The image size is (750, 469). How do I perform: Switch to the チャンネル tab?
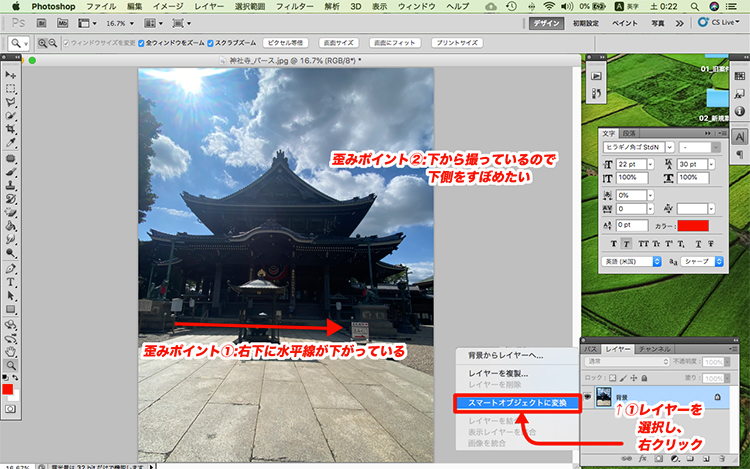(x=654, y=349)
